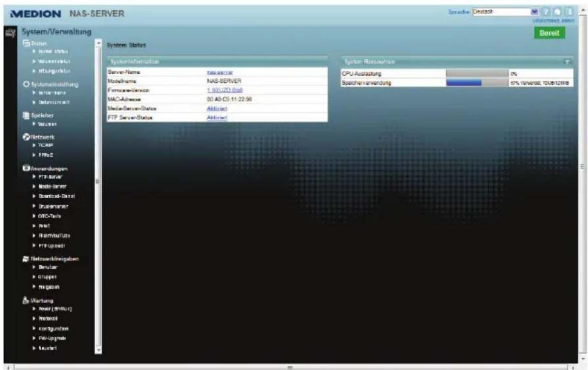Open System Status in the sidebar
This screenshot has width=588, height=370.
coord(53,52)
